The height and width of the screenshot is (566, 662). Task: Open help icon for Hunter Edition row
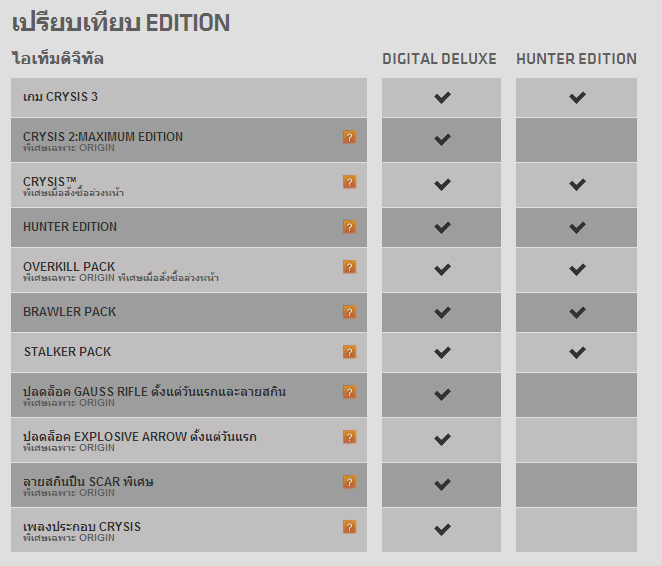tap(349, 227)
